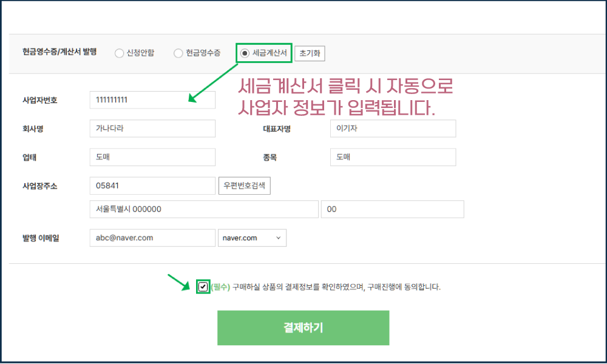This screenshot has width=607, height=364.
Task: Focus the 회사명 field containing 가나다라
Action: click(152, 129)
